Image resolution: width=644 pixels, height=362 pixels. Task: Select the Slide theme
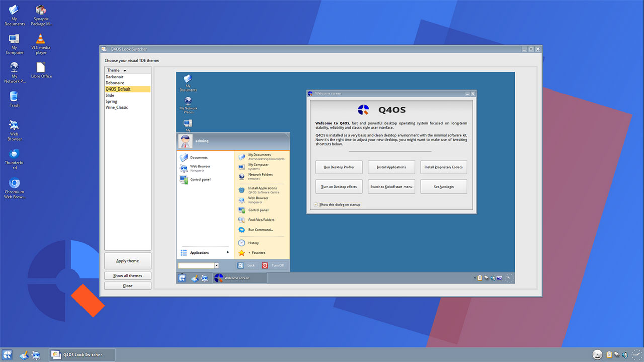pos(128,95)
